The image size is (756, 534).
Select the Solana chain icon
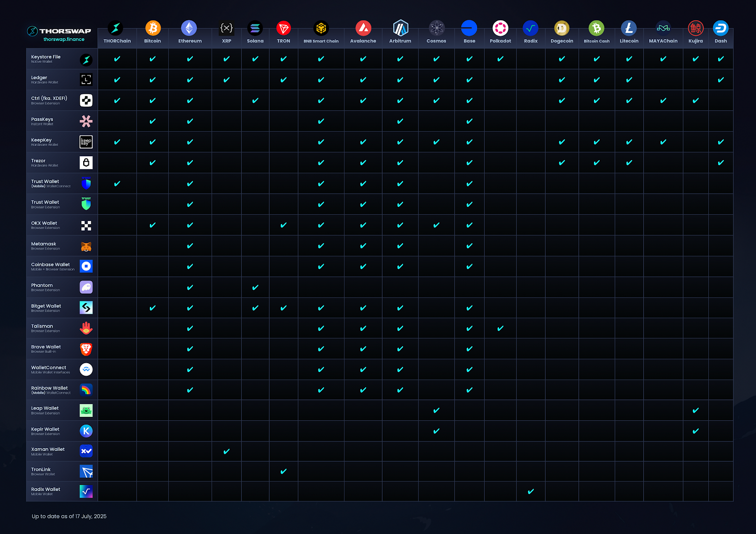(255, 28)
